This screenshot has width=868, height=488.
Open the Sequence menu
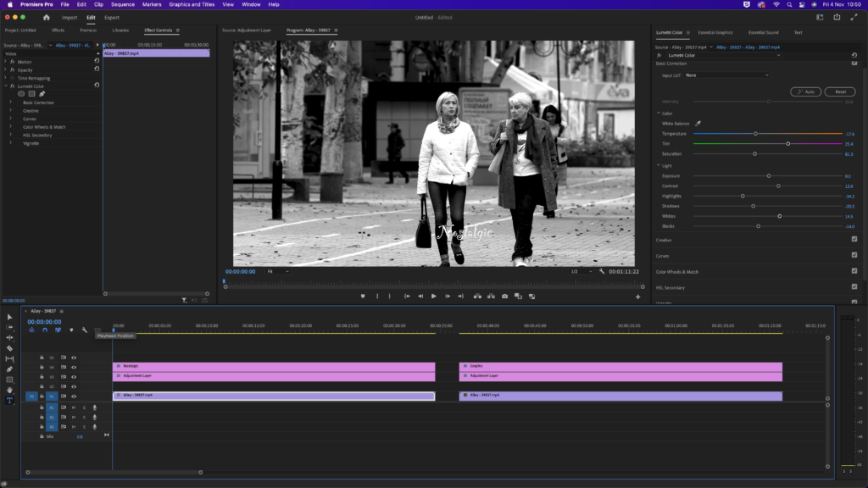[122, 4]
